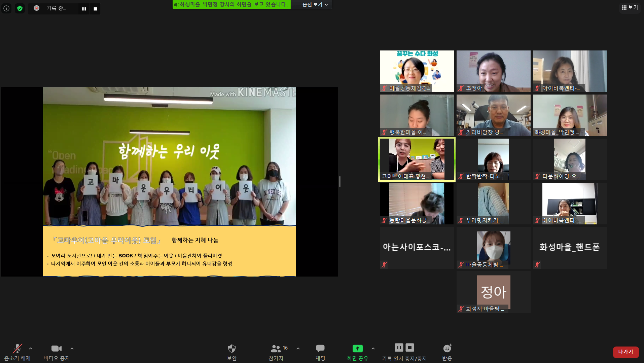Open the meeting information icon
Image resolution: width=644 pixels, height=363 pixels.
tap(6, 8)
